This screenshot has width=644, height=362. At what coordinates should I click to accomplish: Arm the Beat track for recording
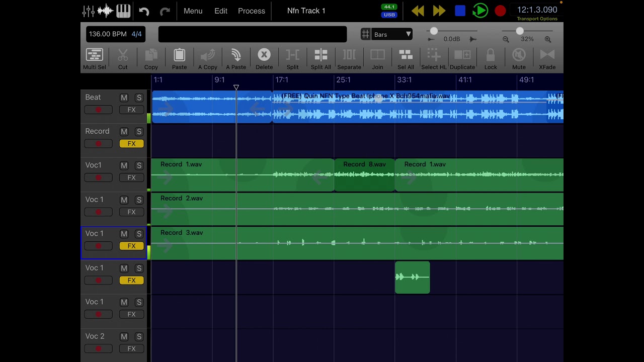[x=98, y=110]
